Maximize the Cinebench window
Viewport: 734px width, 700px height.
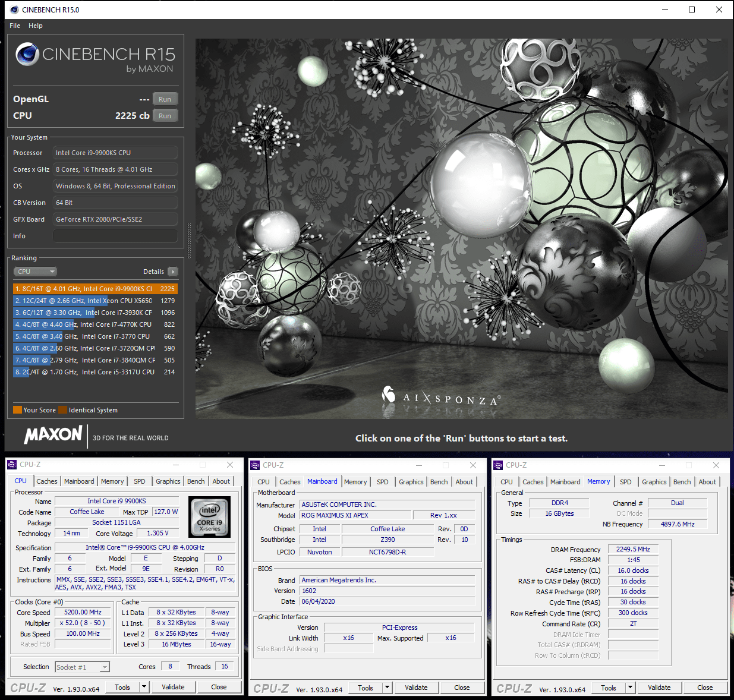coord(692,10)
